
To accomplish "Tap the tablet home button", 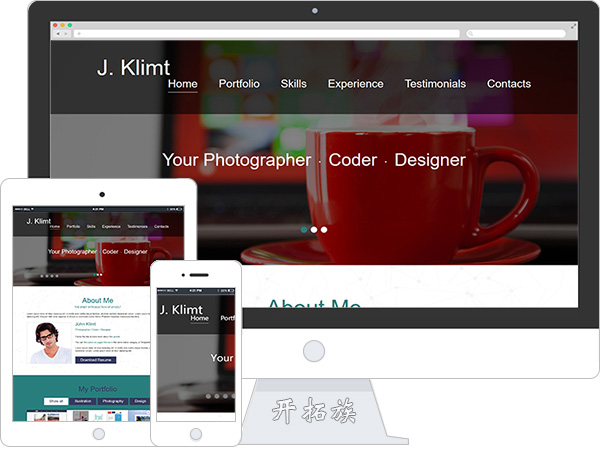I will (99, 434).
